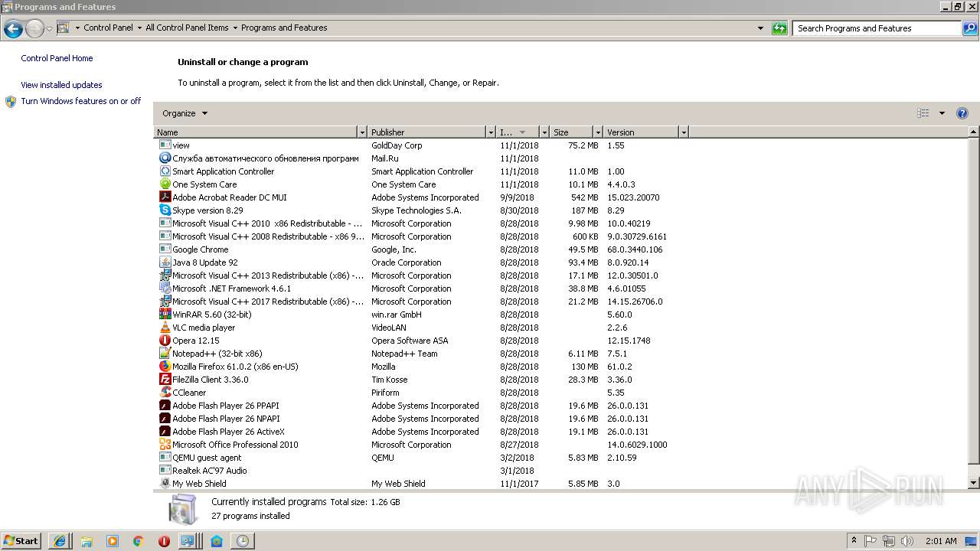Change the view with the view icon
Image resolution: width=980 pixels, height=551 pixels.
(x=923, y=113)
